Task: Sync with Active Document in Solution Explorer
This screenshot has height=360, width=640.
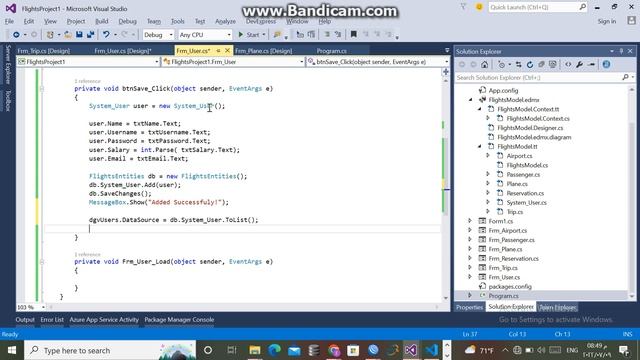Action: click(518, 64)
